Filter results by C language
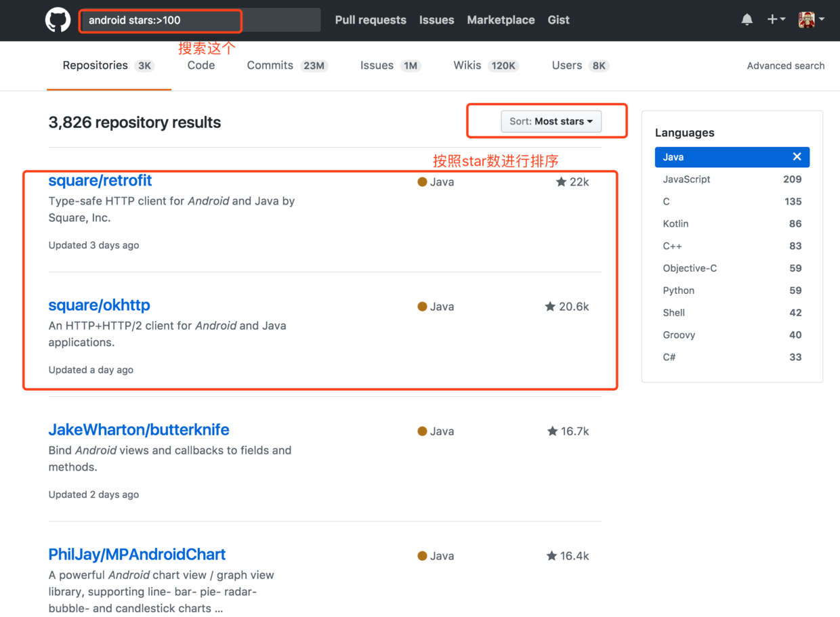Viewport: 840px width, 617px height. tap(732, 202)
